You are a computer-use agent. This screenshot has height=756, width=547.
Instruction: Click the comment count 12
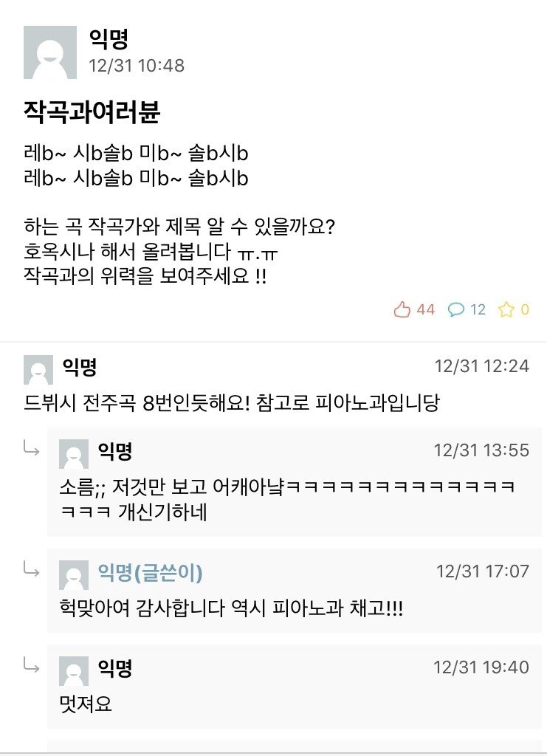click(478, 309)
